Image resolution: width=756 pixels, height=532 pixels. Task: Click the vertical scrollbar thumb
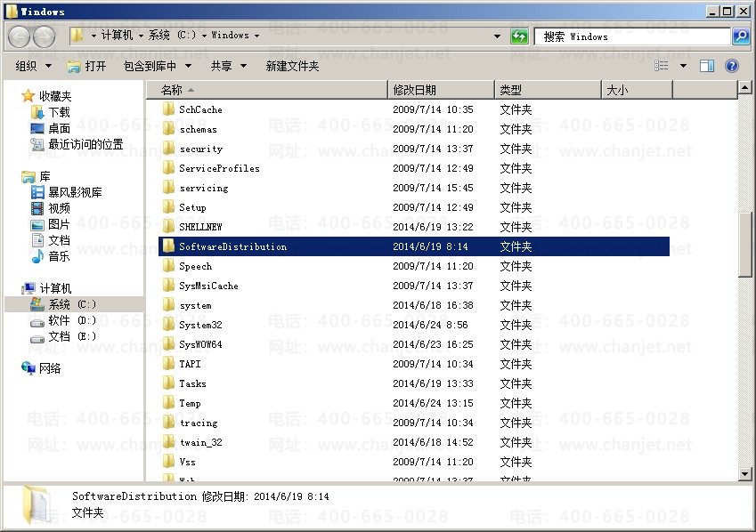(744, 245)
